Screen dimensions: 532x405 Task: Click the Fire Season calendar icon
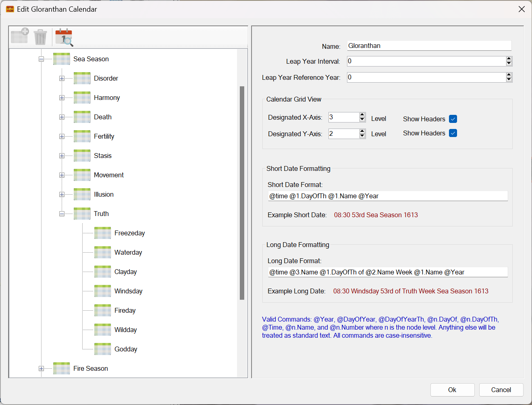pos(61,368)
